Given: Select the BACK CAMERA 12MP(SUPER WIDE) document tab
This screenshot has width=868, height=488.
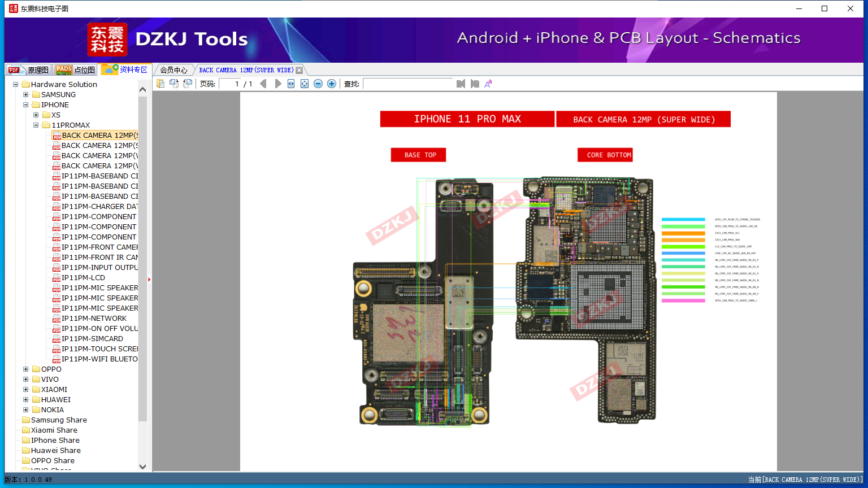Looking at the screenshot, I should click(x=246, y=70).
